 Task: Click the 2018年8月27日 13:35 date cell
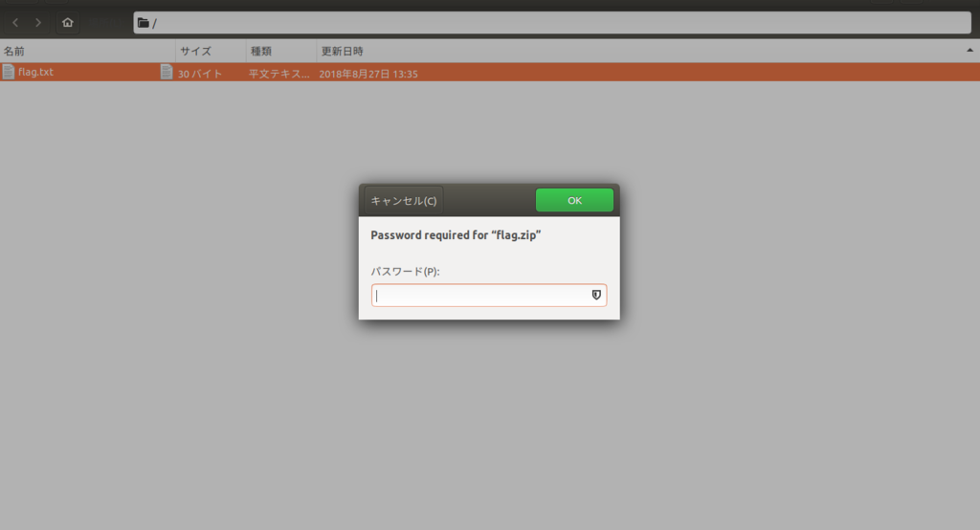(x=368, y=74)
